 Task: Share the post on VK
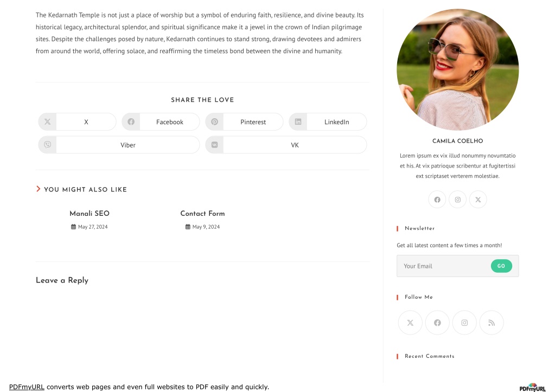pyautogui.click(x=286, y=145)
